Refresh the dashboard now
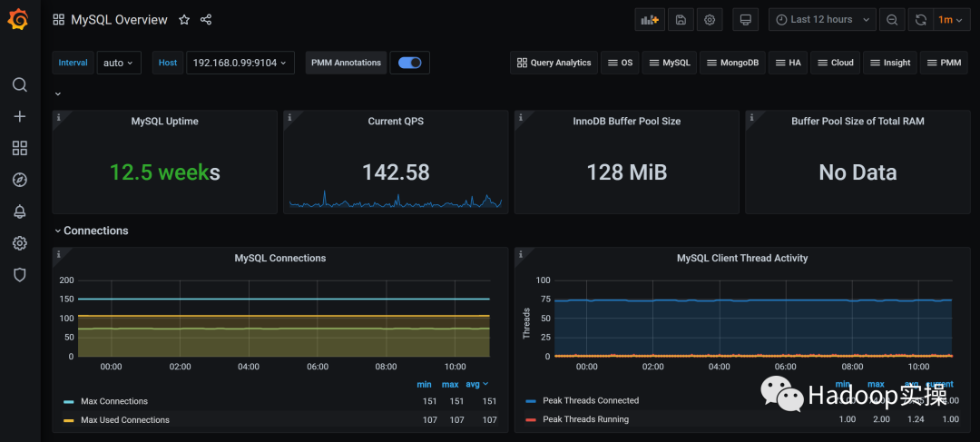This screenshot has height=442, width=980. pos(921,19)
